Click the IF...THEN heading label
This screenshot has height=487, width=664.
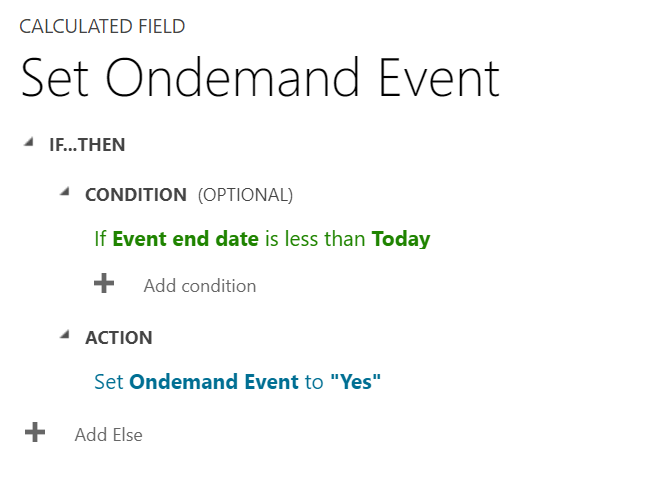tap(87, 145)
